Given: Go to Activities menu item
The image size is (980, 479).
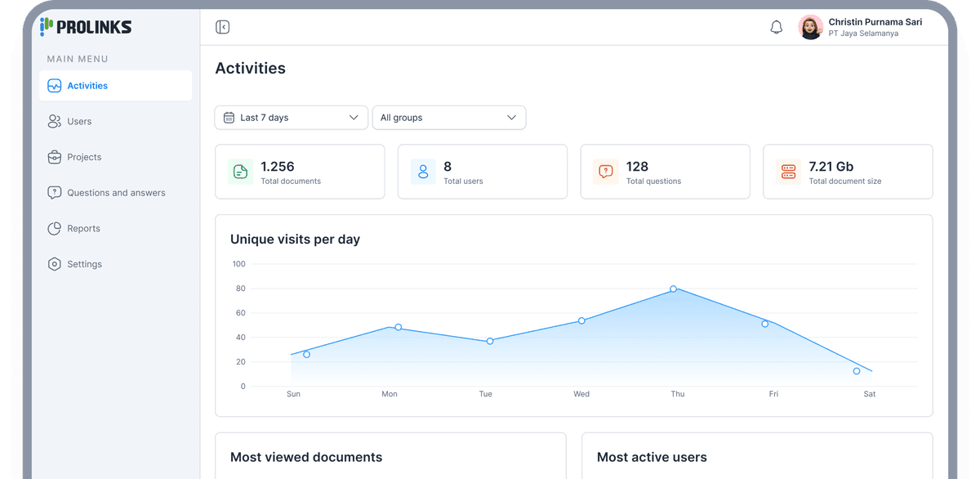Looking at the screenshot, I should (x=116, y=86).
